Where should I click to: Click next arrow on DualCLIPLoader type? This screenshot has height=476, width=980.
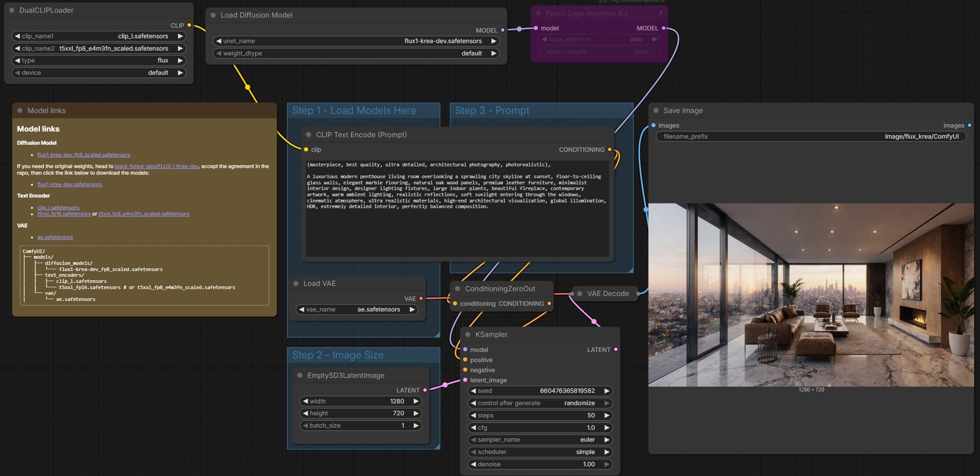[x=180, y=60]
